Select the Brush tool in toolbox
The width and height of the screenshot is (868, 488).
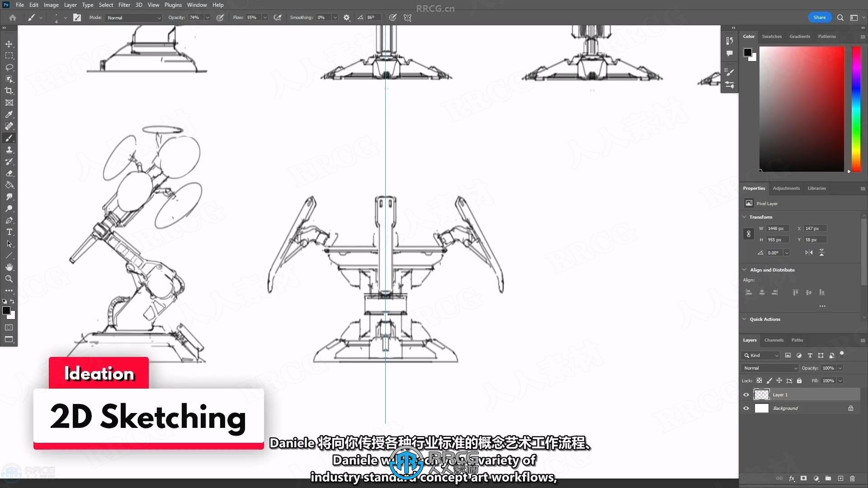pyautogui.click(x=9, y=138)
